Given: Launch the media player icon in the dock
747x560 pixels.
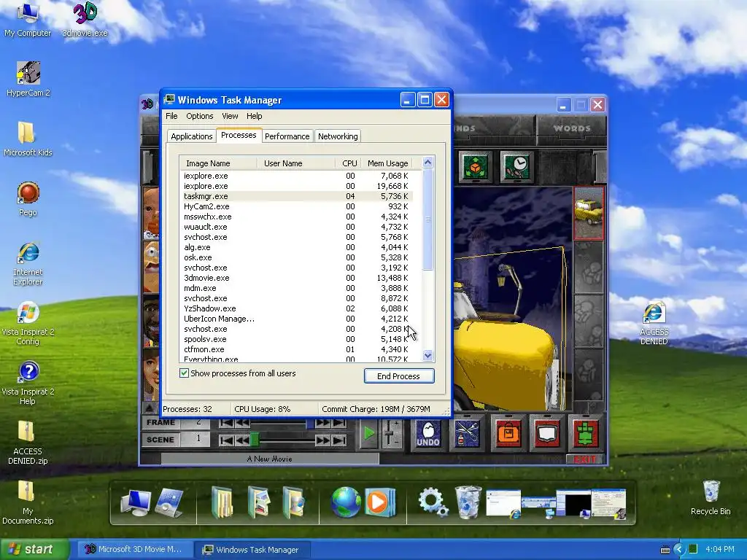Looking at the screenshot, I should 379,502.
